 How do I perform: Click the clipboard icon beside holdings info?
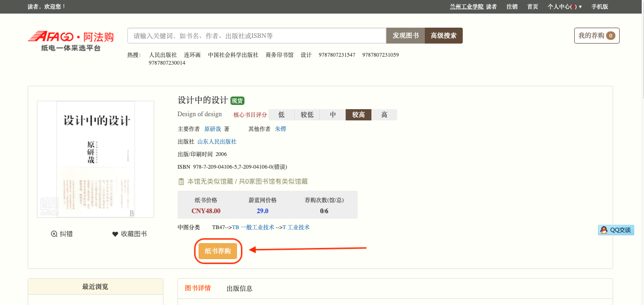(x=181, y=181)
